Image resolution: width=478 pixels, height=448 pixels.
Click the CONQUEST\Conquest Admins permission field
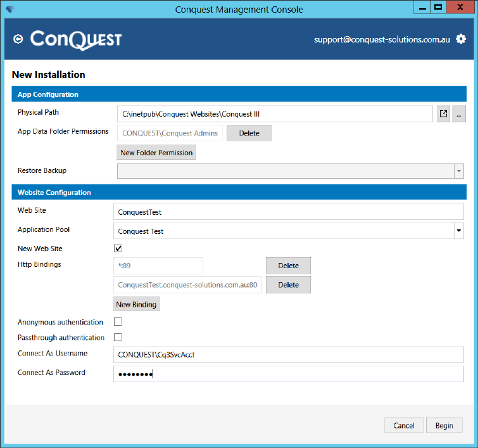click(170, 133)
